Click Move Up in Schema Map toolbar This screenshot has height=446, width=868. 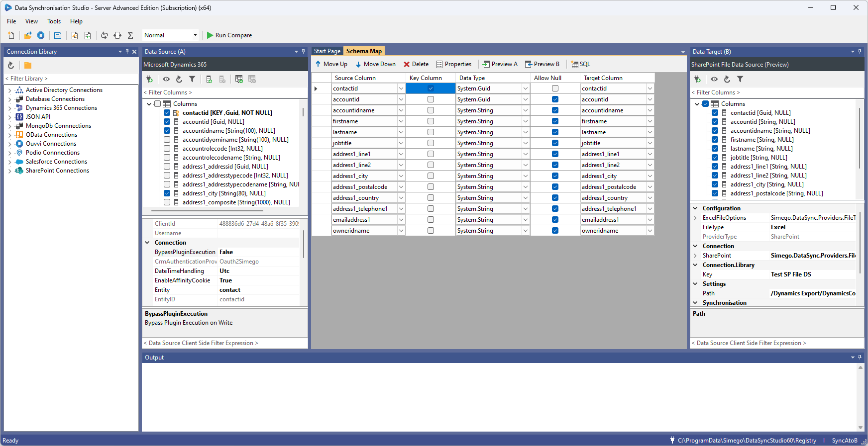pyautogui.click(x=331, y=64)
